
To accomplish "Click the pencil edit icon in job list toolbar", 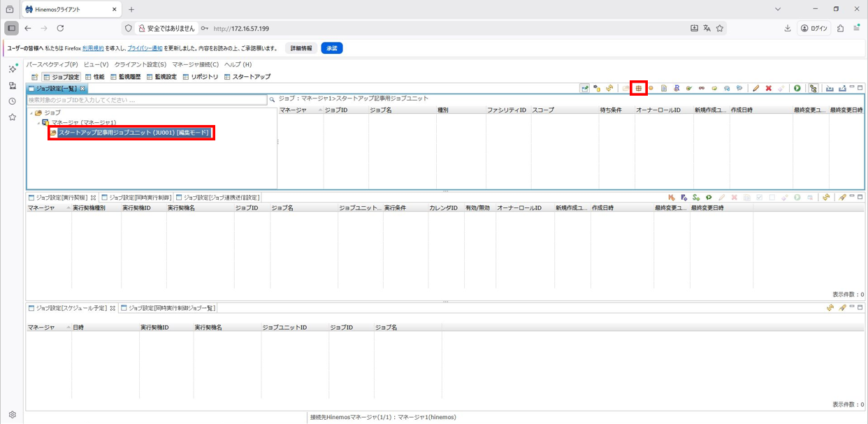I will [755, 89].
